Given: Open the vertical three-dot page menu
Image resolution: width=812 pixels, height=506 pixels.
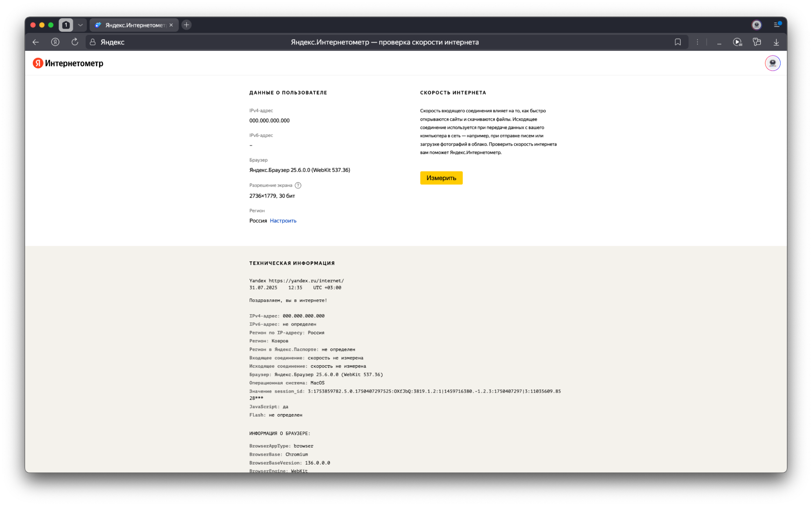Looking at the screenshot, I should pos(697,42).
